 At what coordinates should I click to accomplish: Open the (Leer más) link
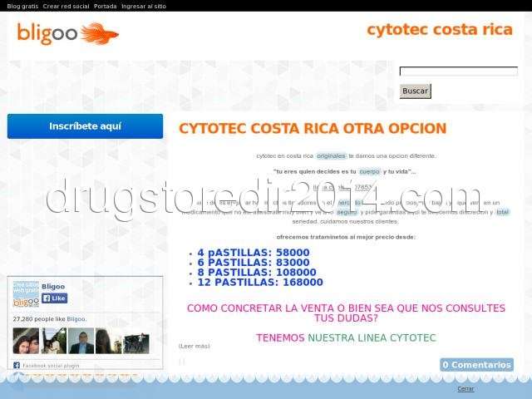pos(194,346)
